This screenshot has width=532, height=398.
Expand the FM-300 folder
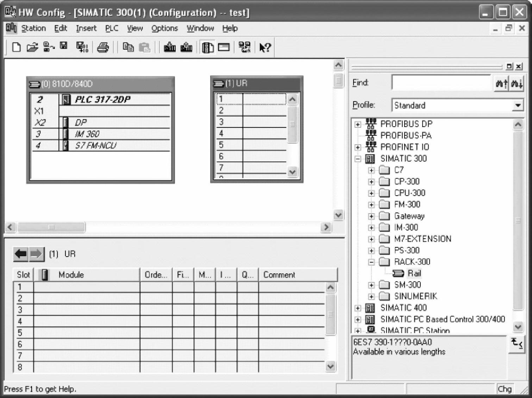371,205
